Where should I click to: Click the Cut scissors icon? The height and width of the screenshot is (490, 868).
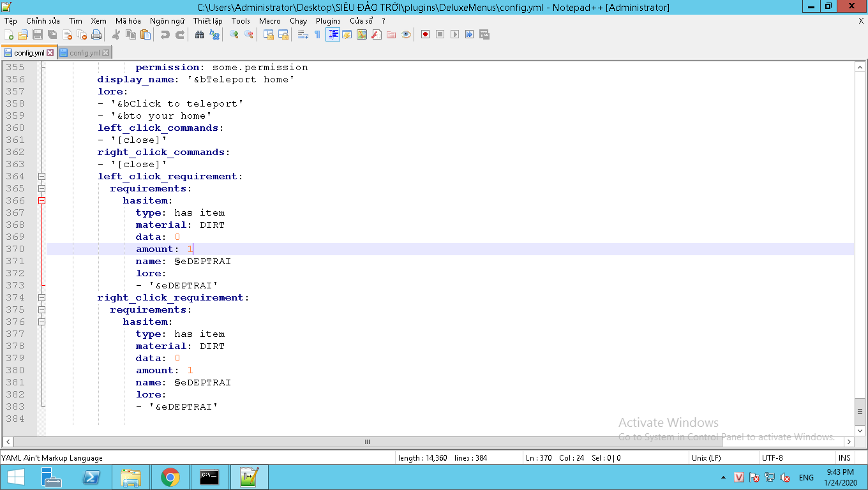(116, 34)
